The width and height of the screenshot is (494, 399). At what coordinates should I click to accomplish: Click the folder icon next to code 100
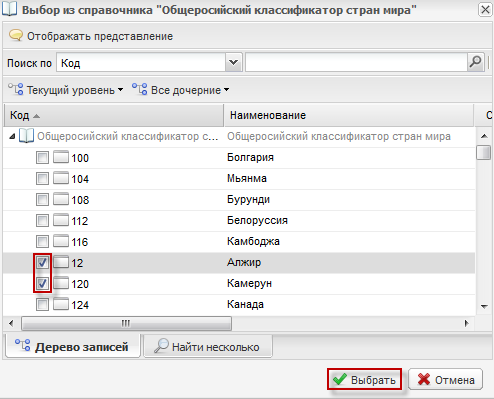coord(61,157)
